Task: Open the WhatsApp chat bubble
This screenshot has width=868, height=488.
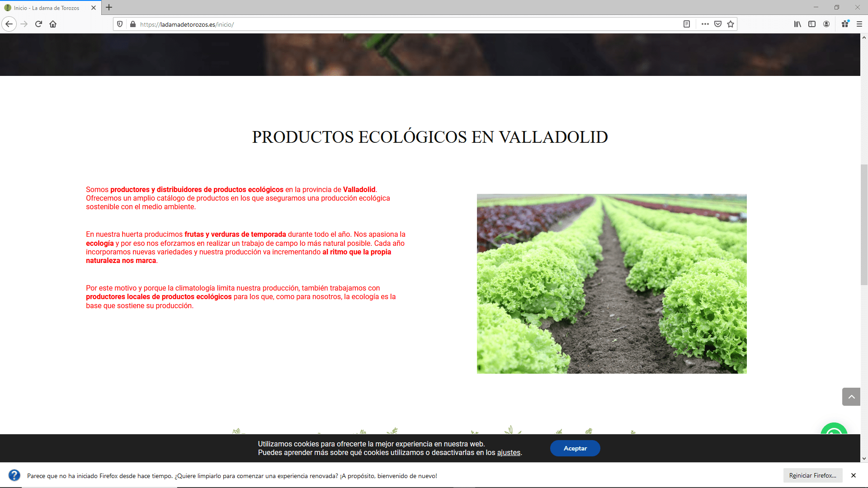Action: (x=834, y=429)
